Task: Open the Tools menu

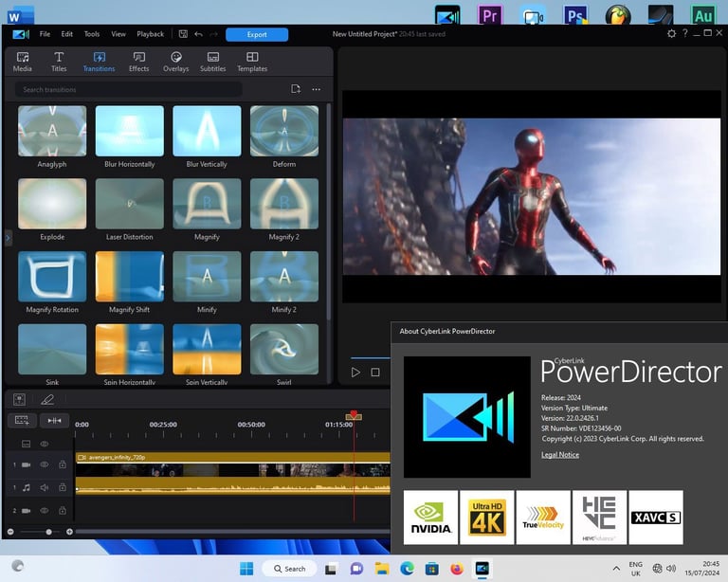Action: click(x=91, y=34)
